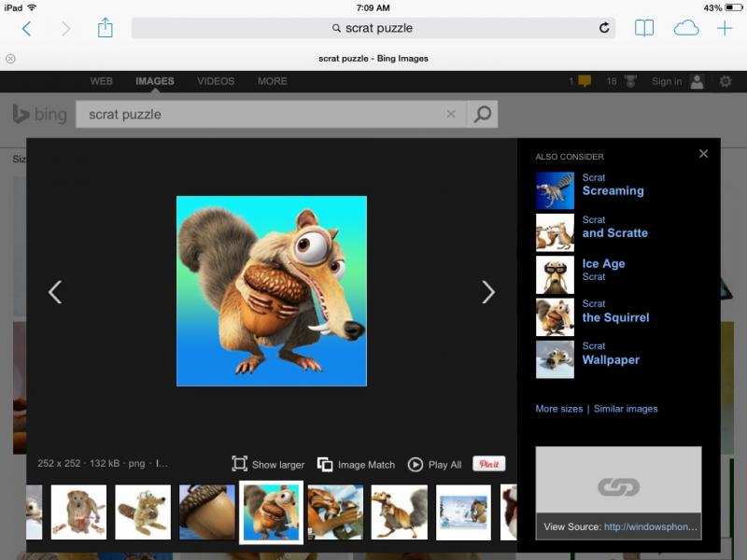Show next image with right chevron
The height and width of the screenshot is (560, 747).
487,292
